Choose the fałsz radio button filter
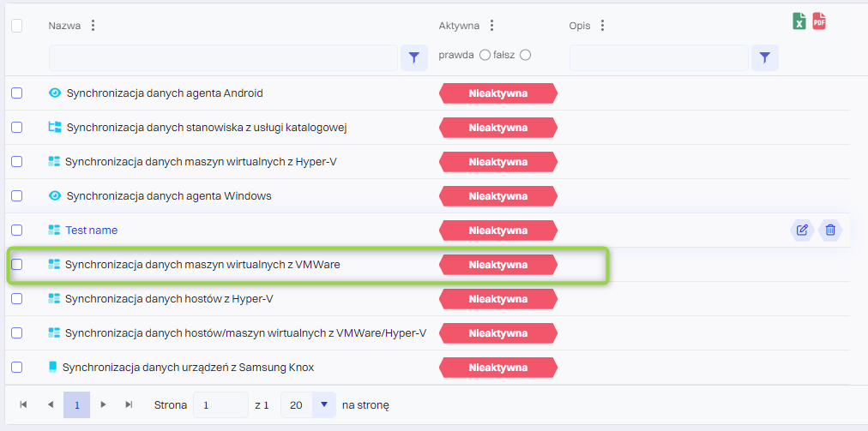 click(x=525, y=55)
